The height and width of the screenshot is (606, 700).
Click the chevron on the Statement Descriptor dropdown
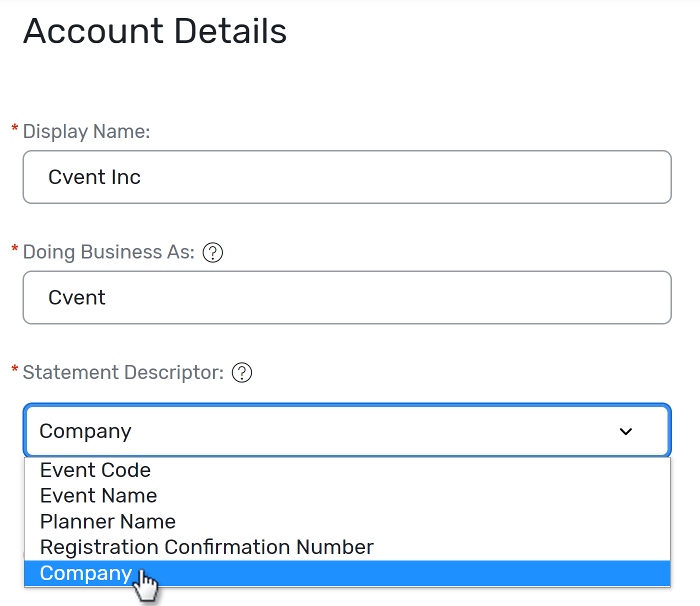(x=625, y=431)
